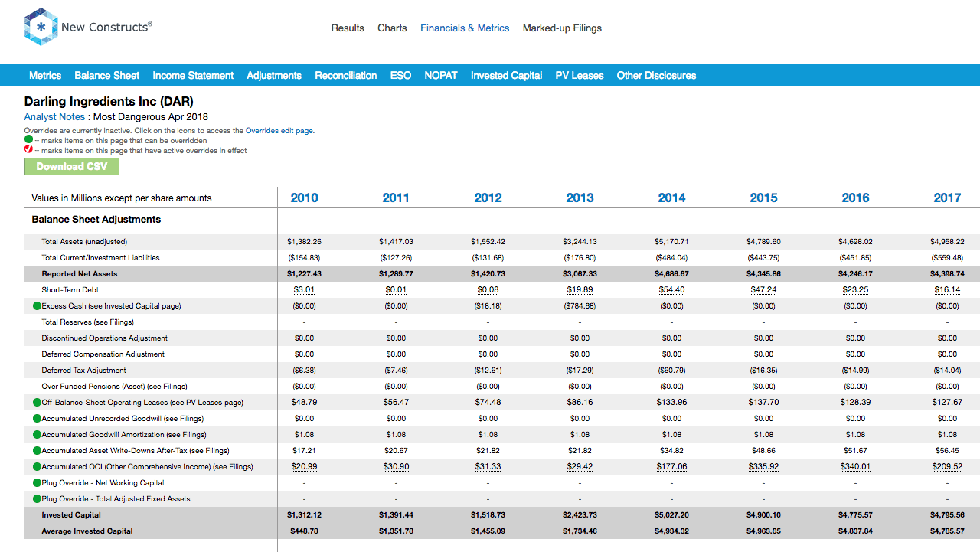The height and width of the screenshot is (552, 980).
Task: Open the Results top navigation item
Action: click(x=348, y=28)
